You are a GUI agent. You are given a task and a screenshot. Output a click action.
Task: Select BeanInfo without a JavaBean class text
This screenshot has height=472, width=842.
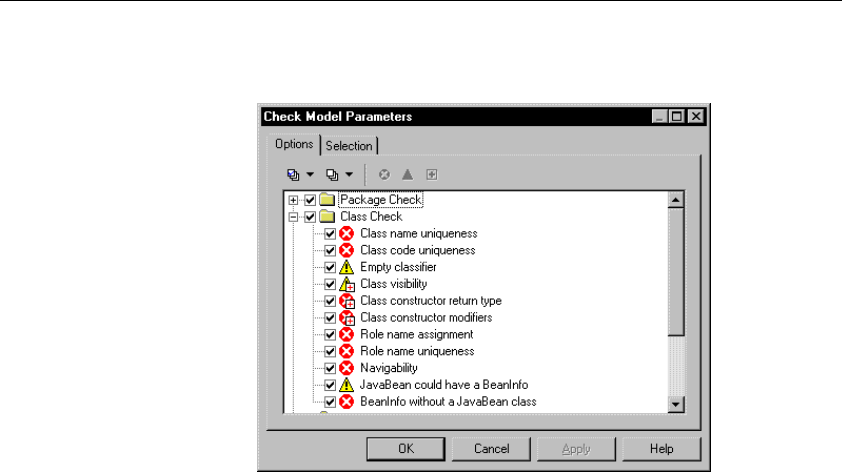tap(448, 402)
